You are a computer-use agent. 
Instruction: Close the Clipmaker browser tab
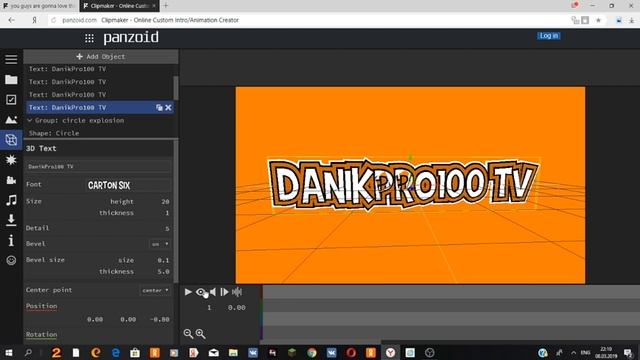coord(154,6)
